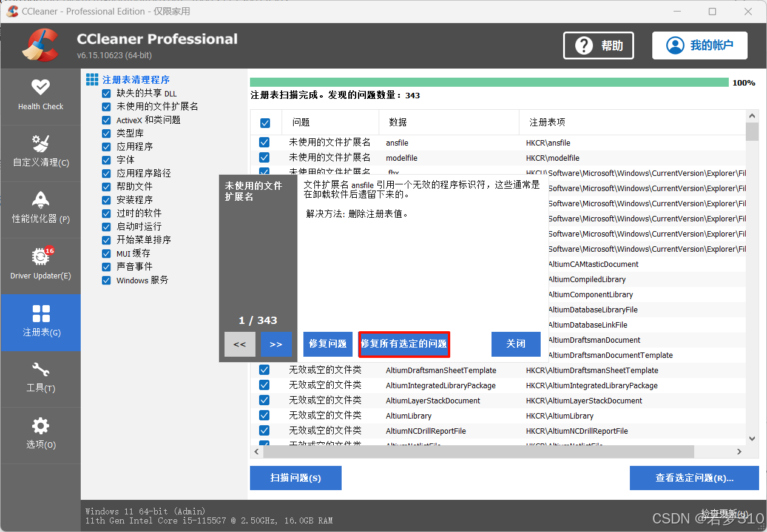The height and width of the screenshot is (532, 767).
Task: Go to previous issue with << button
Action: point(240,344)
